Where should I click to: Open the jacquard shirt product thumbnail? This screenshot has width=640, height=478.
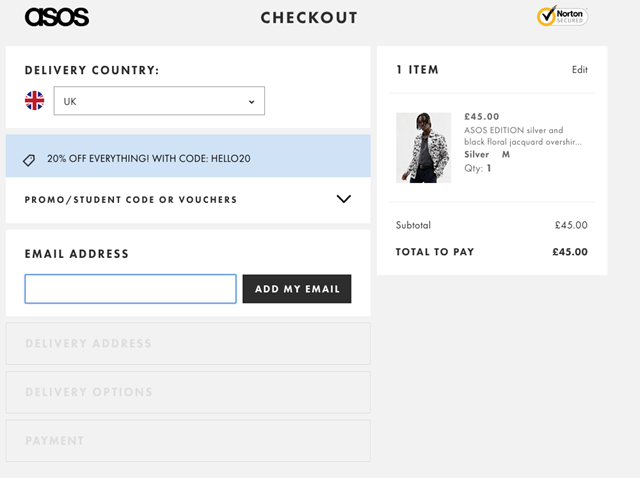tap(423, 147)
